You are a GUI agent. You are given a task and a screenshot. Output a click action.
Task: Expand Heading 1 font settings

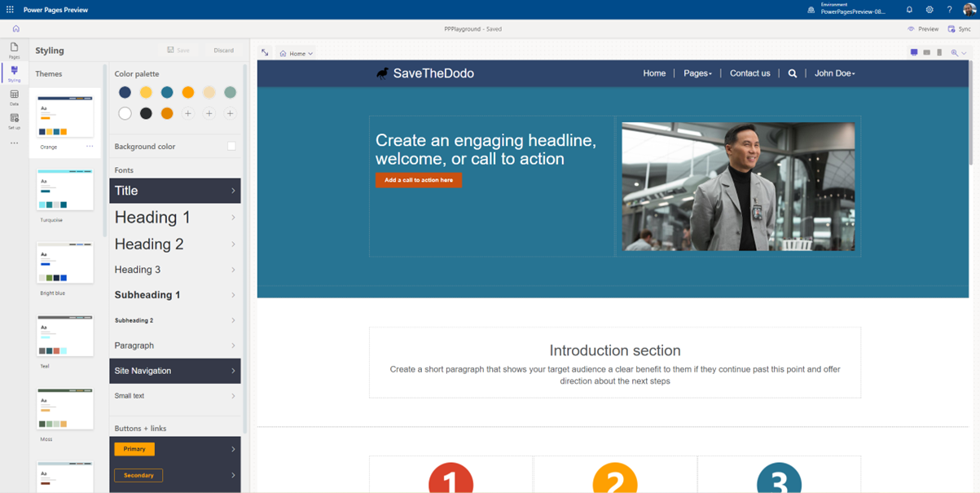coord(175,218)
